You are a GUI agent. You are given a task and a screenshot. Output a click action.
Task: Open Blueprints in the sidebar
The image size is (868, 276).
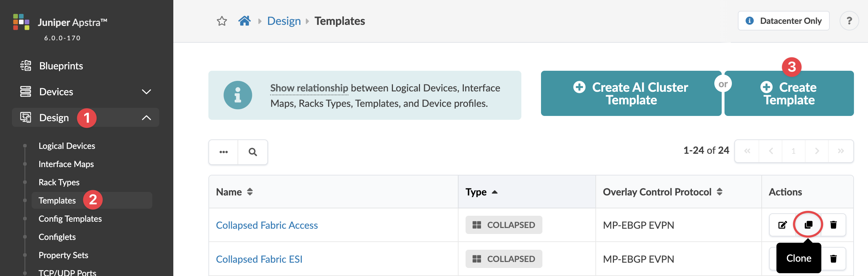(61, 66)
